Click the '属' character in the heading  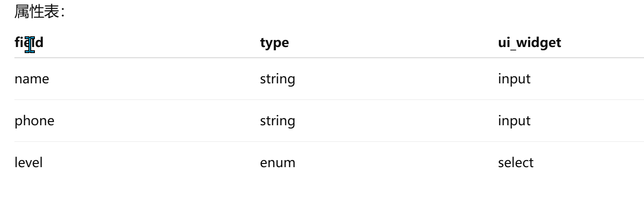[x=22, y=11]
